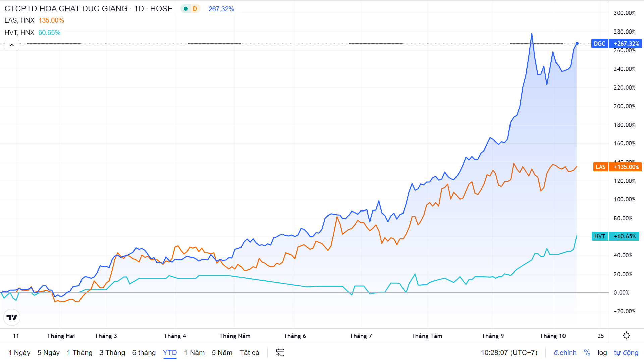Click HVT, HNX legend entry
This screenshot has width=644, height=362.
click(x=19, y=33)
